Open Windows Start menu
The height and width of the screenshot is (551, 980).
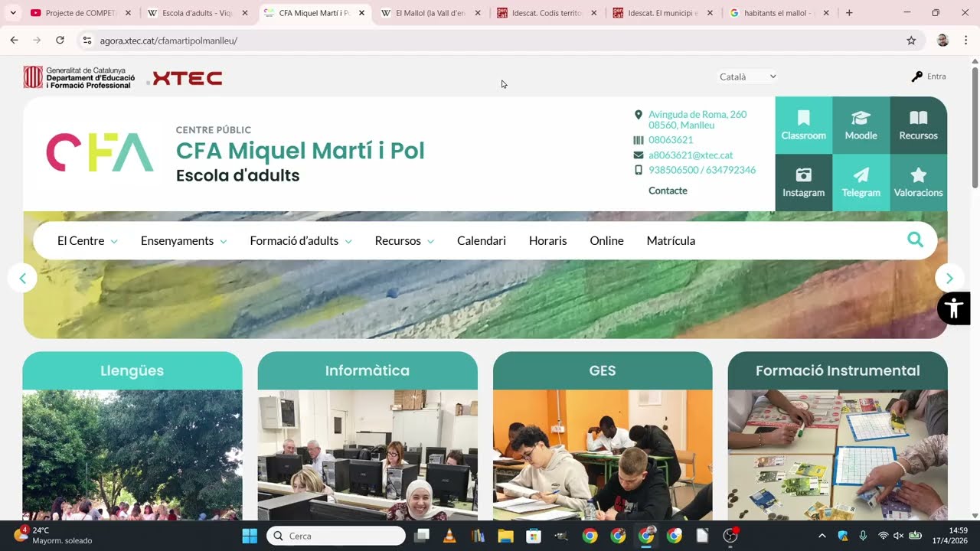[x=250, y=536]
